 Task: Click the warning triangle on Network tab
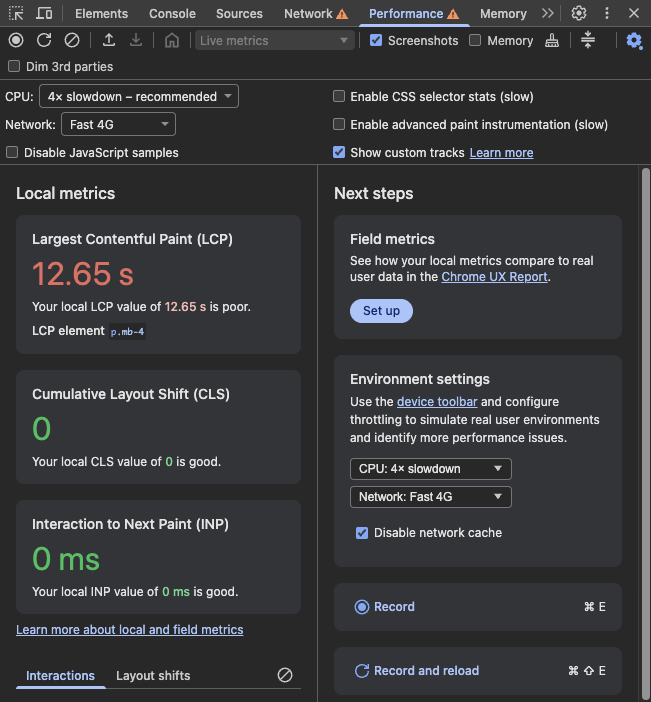[x=342, y=14]
